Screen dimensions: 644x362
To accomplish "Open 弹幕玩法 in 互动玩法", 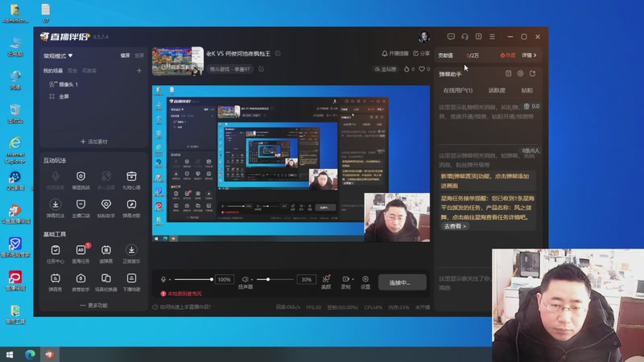I will [x=55, y=208].
